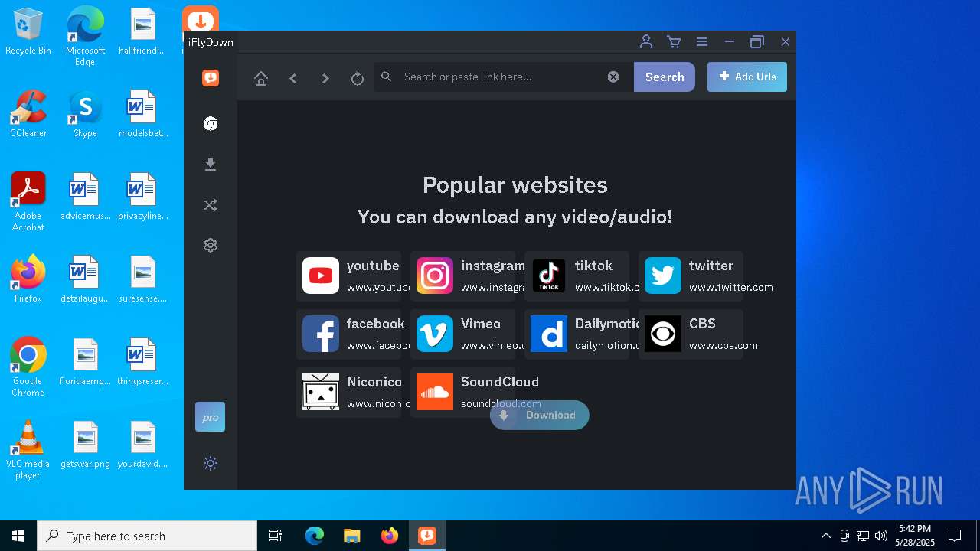
Task: Navigate back with left arrow
Action: pyautogui.click(x=293, y=78)
